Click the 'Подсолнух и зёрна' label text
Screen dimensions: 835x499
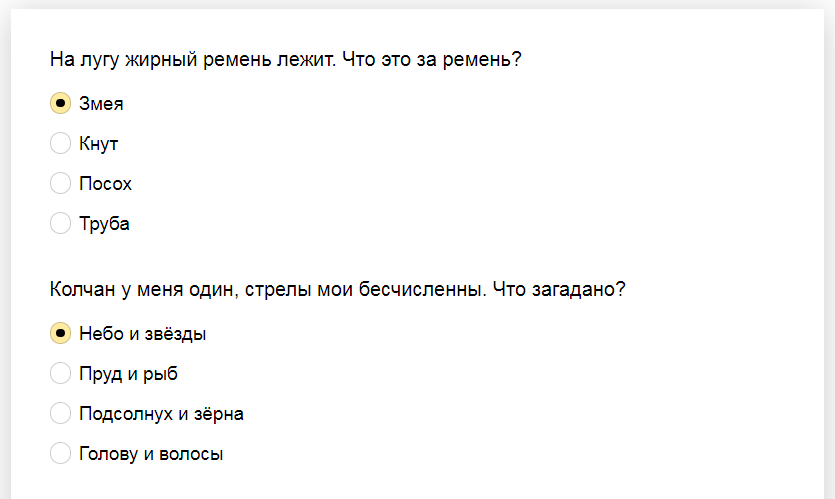click(x=161, y=414)
